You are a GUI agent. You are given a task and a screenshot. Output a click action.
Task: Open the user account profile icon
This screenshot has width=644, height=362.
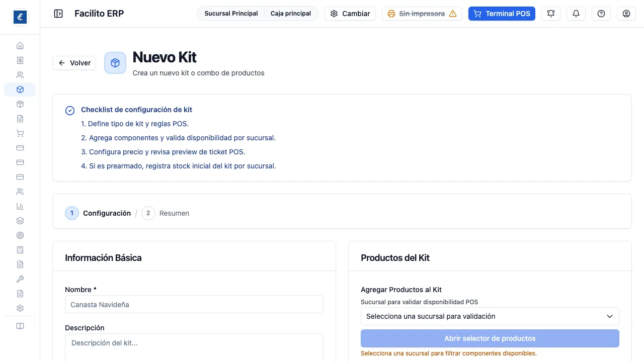[x=626, y=14]
